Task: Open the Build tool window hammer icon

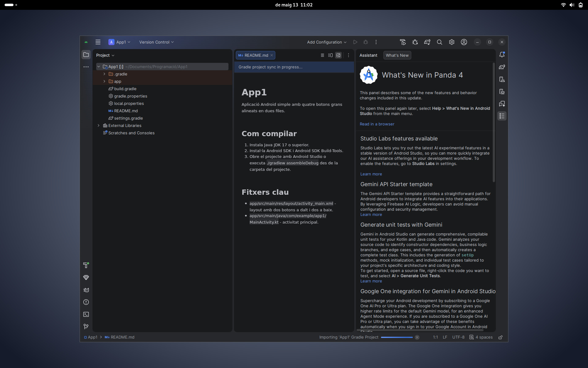Action: [86, 265]
